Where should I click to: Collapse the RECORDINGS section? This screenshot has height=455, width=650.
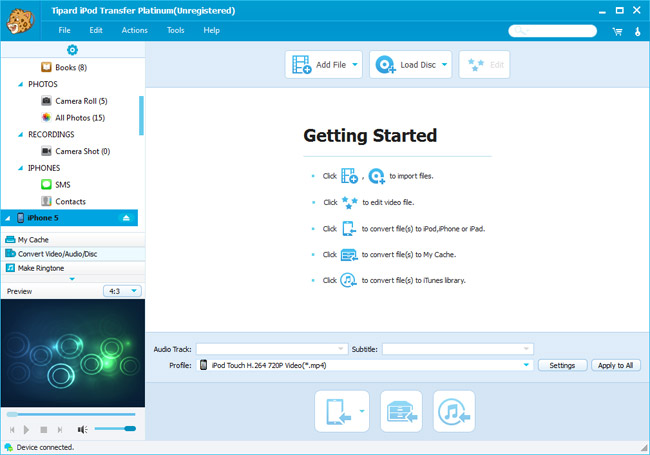[20, 134]
